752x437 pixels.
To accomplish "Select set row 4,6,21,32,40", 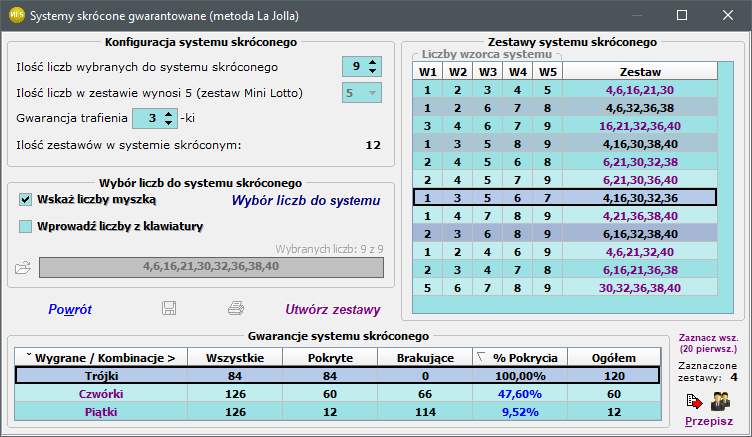I will point(565,252).
